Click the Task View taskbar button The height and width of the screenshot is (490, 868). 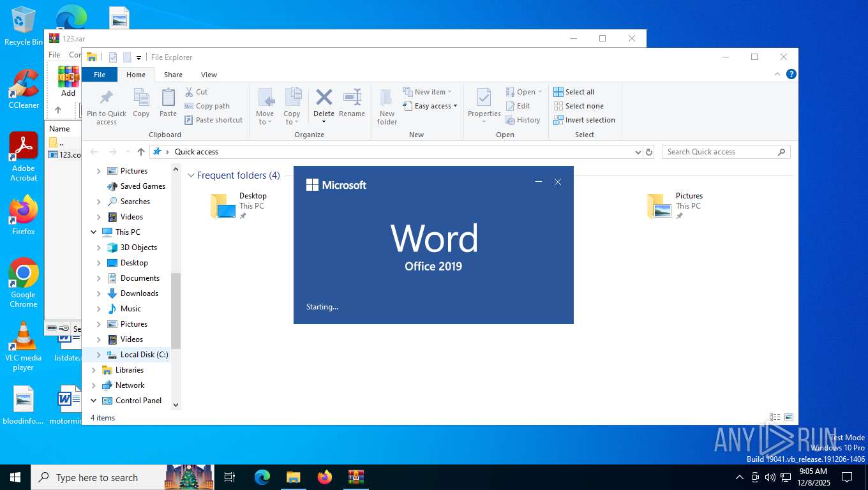[230, 477]
